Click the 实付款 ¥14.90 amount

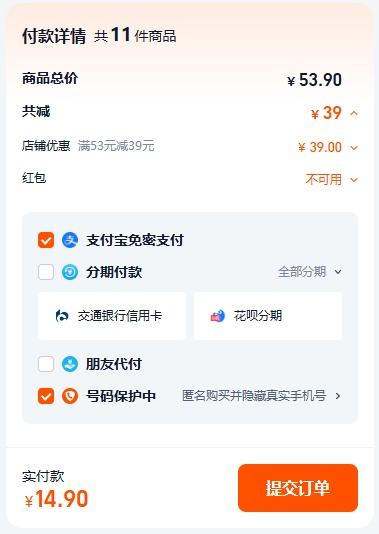pyautogui.click(x=57, y=499)
